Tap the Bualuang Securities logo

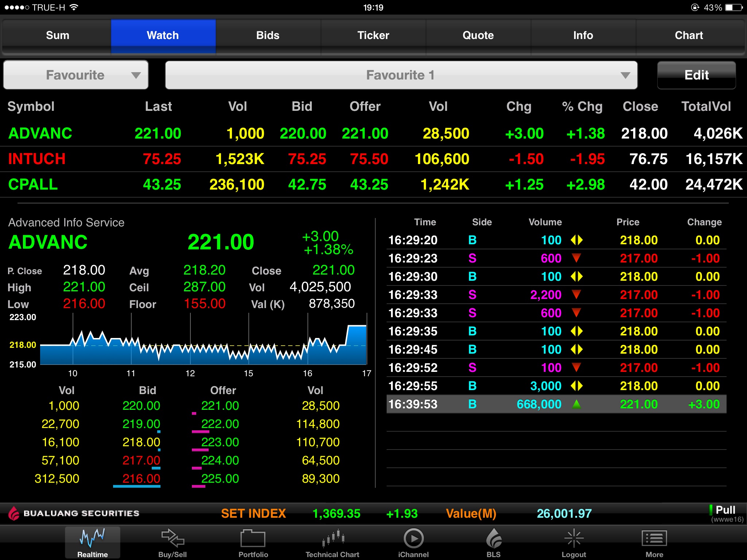pyautogui.click(x=74, y=513)
